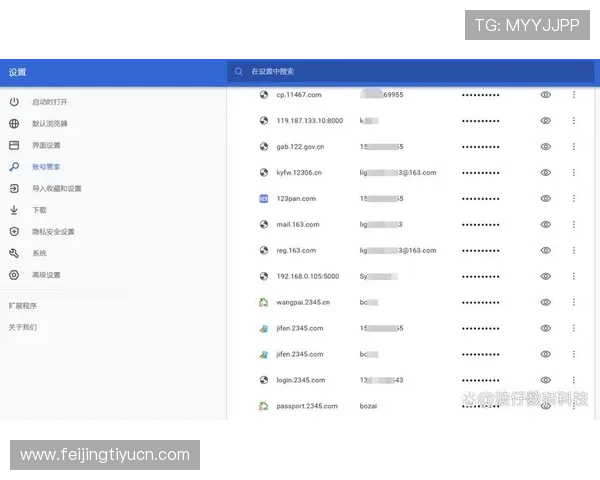Click the globe icon beside 默认浏览器

14,124
